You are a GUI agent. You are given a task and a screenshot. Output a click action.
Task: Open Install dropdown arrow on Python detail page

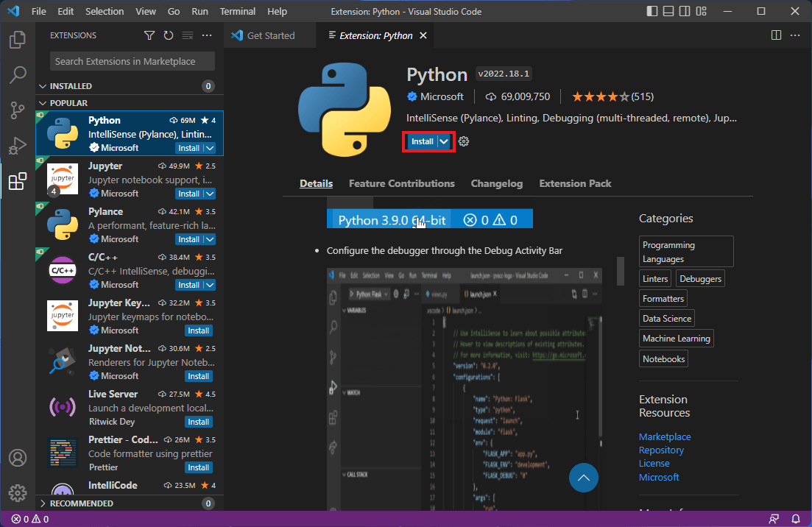(x=445, y=141)
